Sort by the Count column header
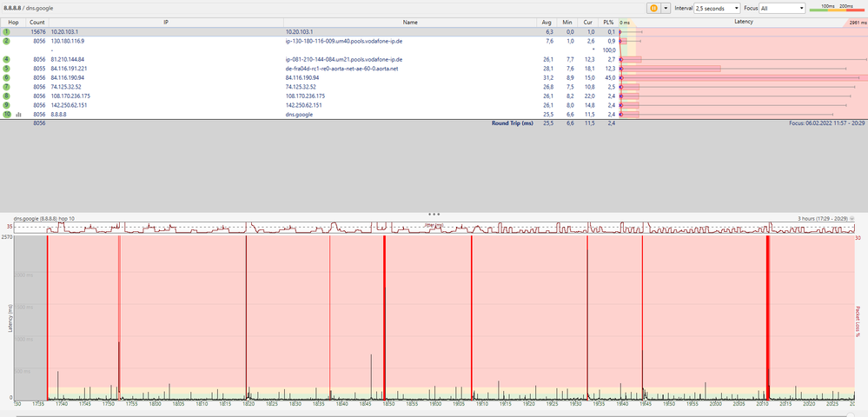Screen dimensions: 868x417 pyautogui.click(x=37, y=22)
